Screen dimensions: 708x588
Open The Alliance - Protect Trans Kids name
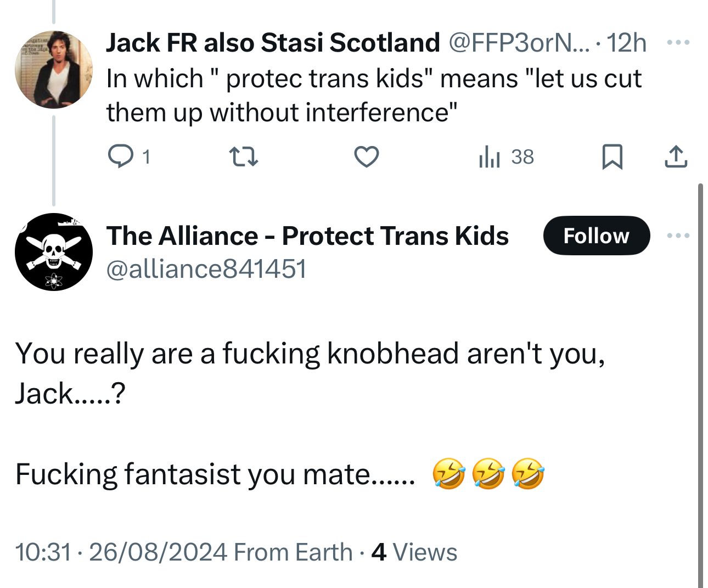(x=307, y=236)
